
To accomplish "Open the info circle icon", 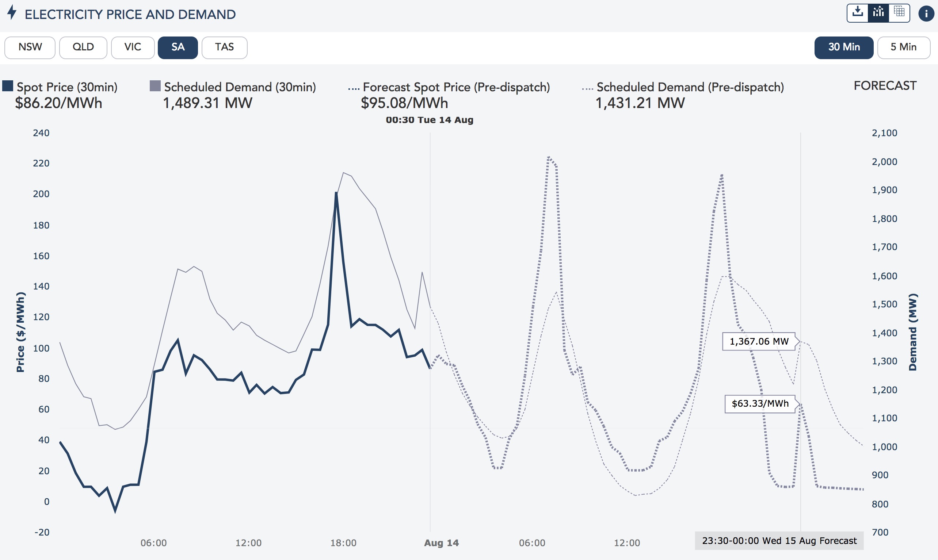I will tap(926, 14).
